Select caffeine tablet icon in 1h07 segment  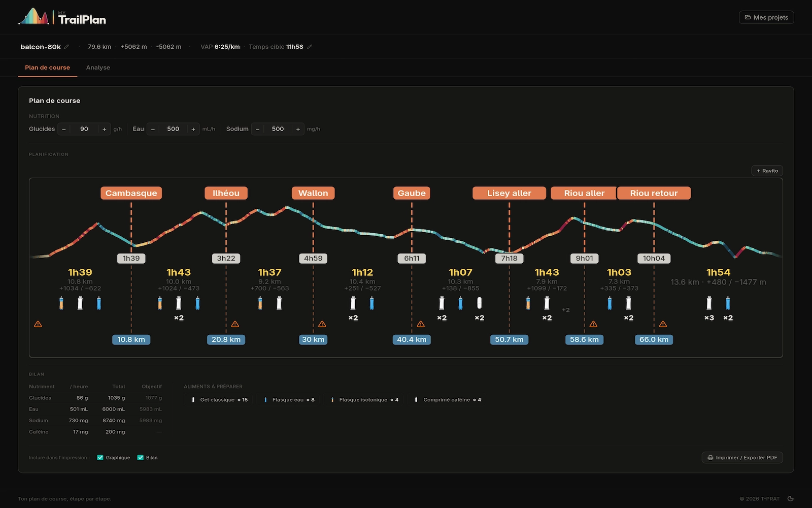pyautogui.click(x=479, y=303)
